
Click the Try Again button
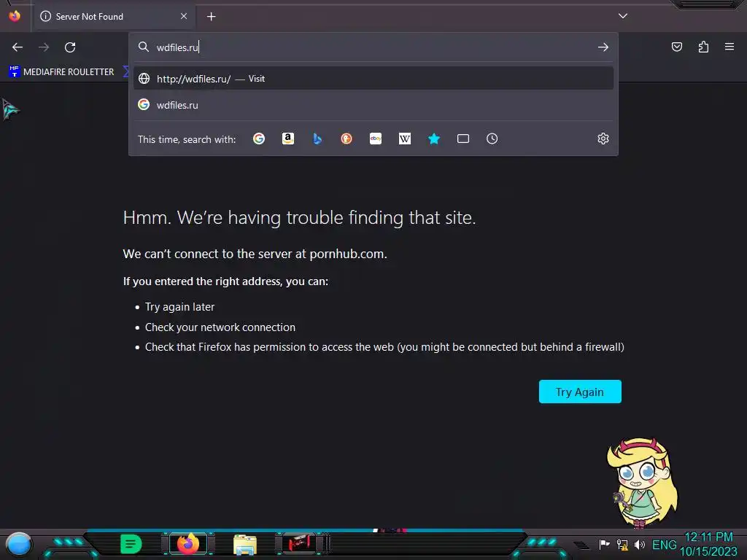click(x=580, y=392)
